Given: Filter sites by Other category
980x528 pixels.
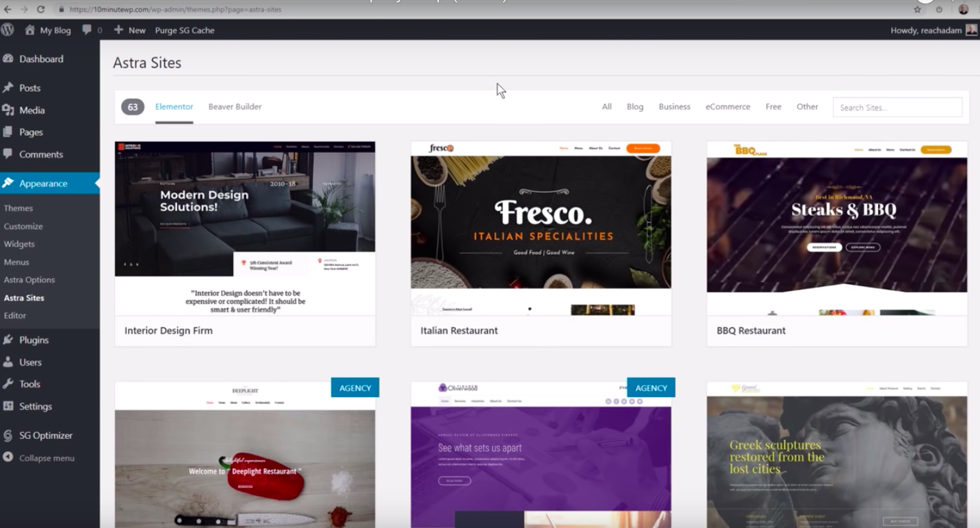Looking at the screenshot, I should (x=807, y=107).
